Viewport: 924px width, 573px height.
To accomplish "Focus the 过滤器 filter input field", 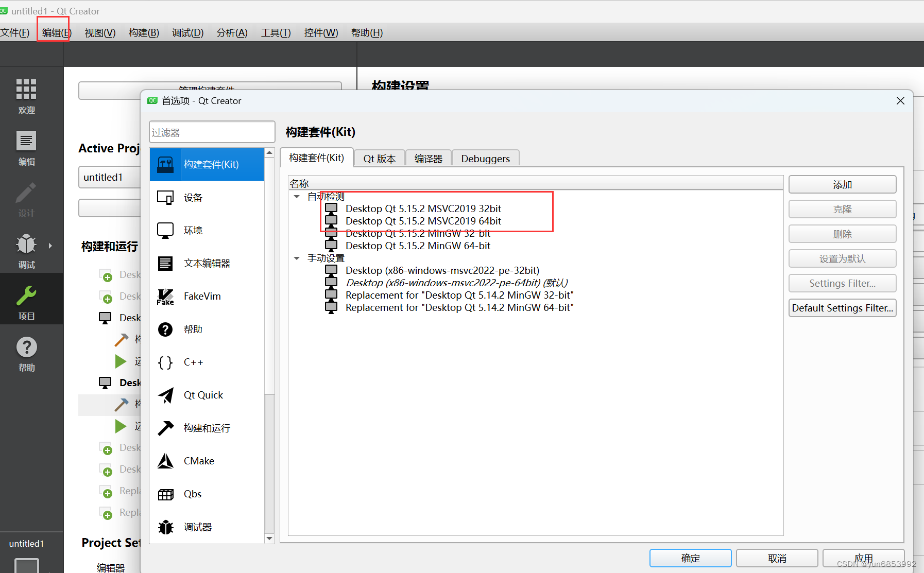I will click(212, 132).
